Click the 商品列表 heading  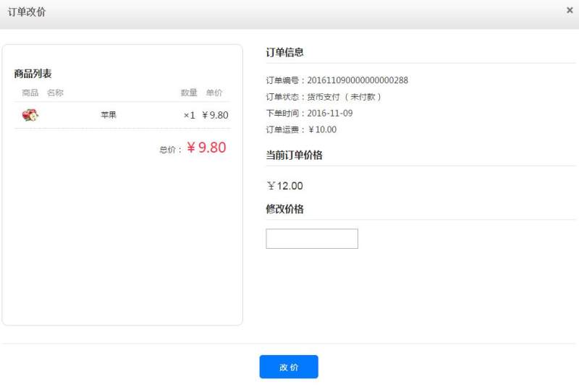coord(33,74)
